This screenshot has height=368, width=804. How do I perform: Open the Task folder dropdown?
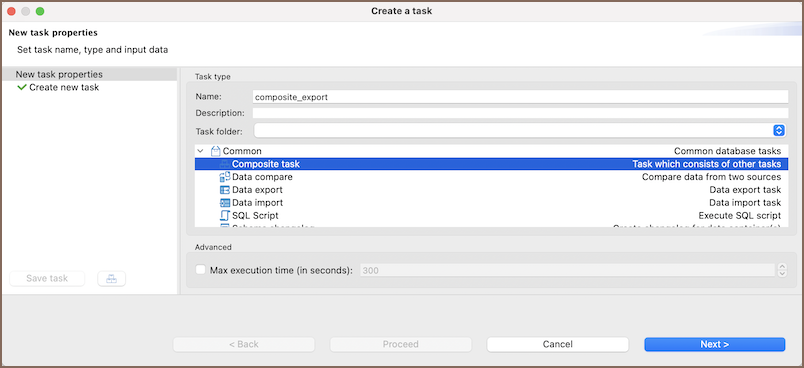tap(520, 131)
